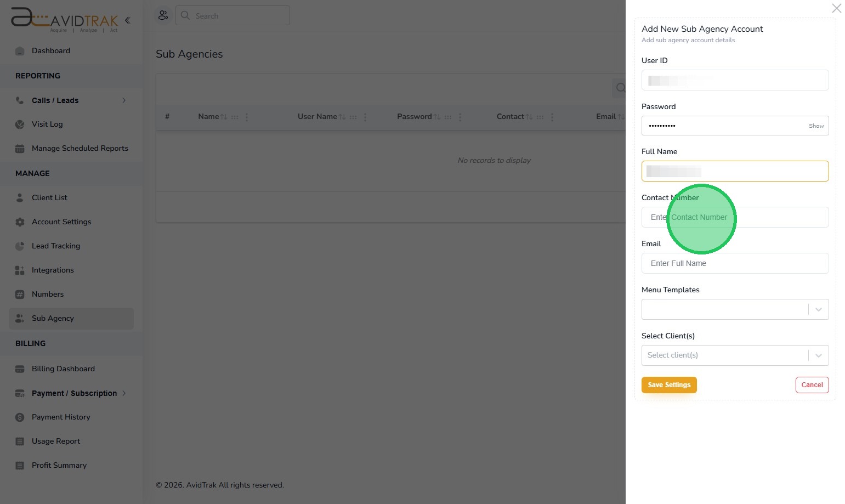Image resolution: width=845 pixels, height=504 pixels.
Task: Open the Password column options menu
Action: 460,117
